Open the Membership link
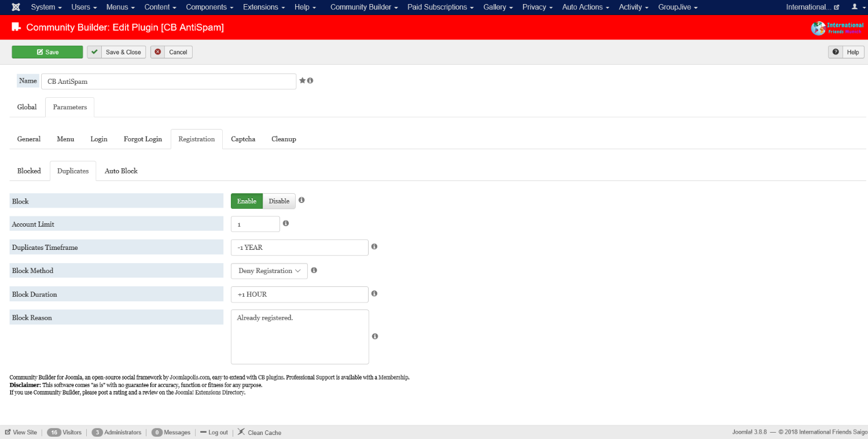 coord(393,377)
